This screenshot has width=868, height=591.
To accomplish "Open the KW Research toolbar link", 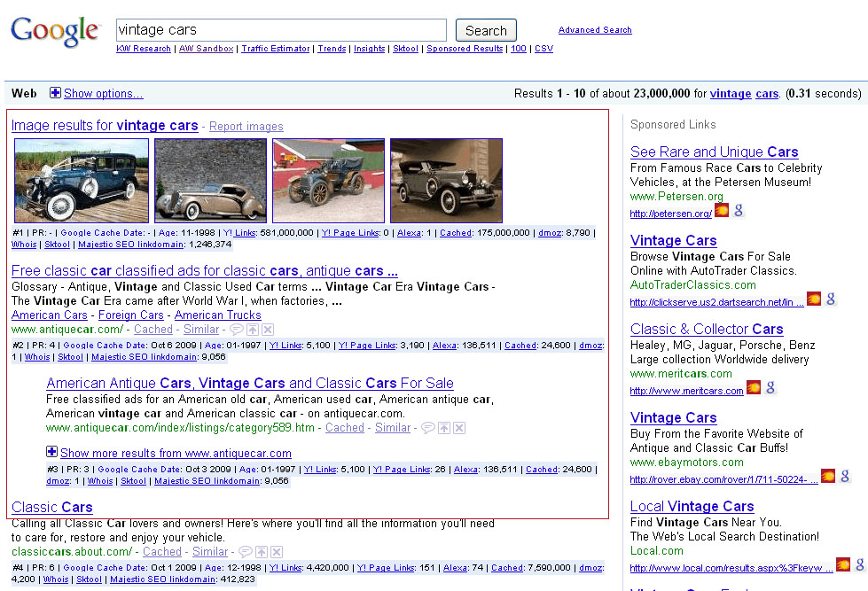I will click(x=143, y=49).
